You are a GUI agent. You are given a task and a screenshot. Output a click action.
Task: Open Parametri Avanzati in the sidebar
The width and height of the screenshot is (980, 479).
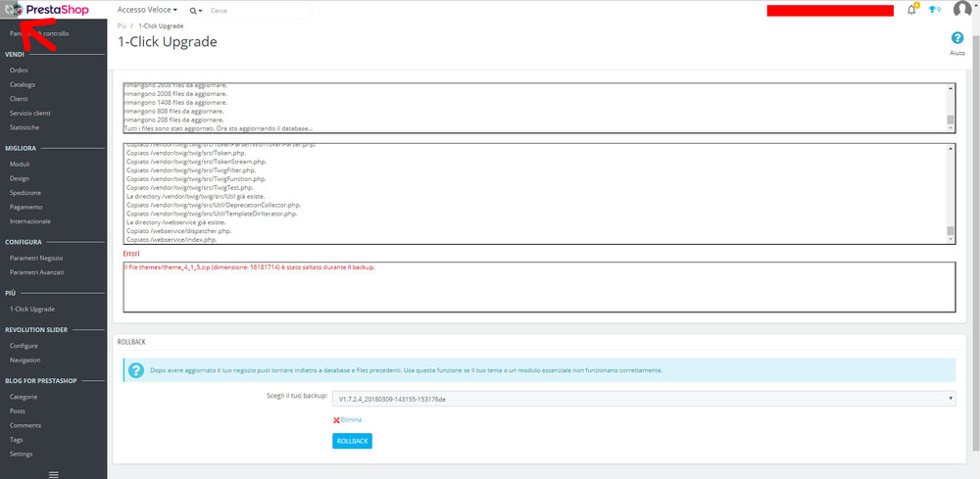tap(37, 272)
